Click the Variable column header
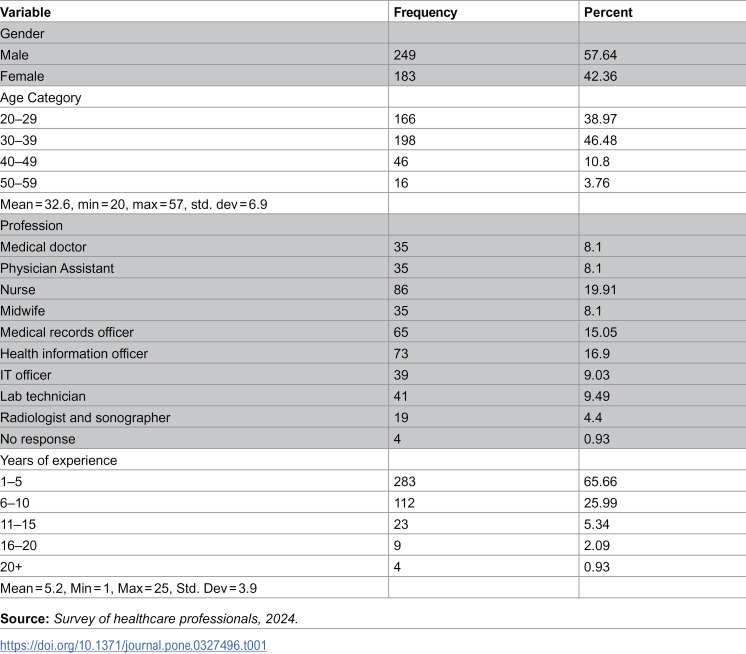The width and height of the screenshot is (746, 654). tap(26, 12)
